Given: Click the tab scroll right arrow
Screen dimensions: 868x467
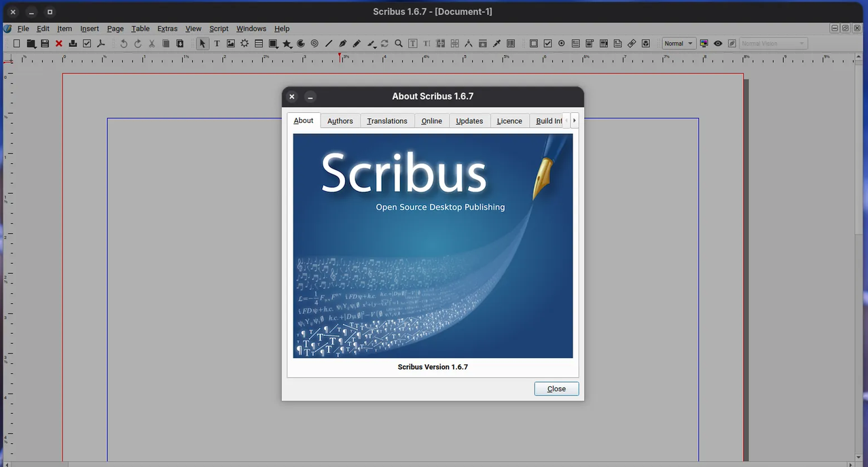Looking at the screenshot, I should tap(575, 120).
